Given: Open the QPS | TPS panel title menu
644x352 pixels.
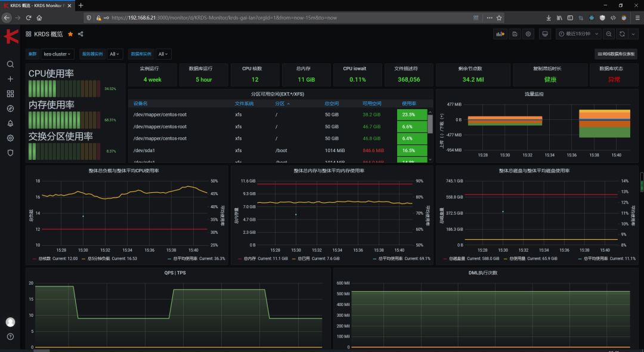Looking at the screenshot, I should (x=175, y=272).
